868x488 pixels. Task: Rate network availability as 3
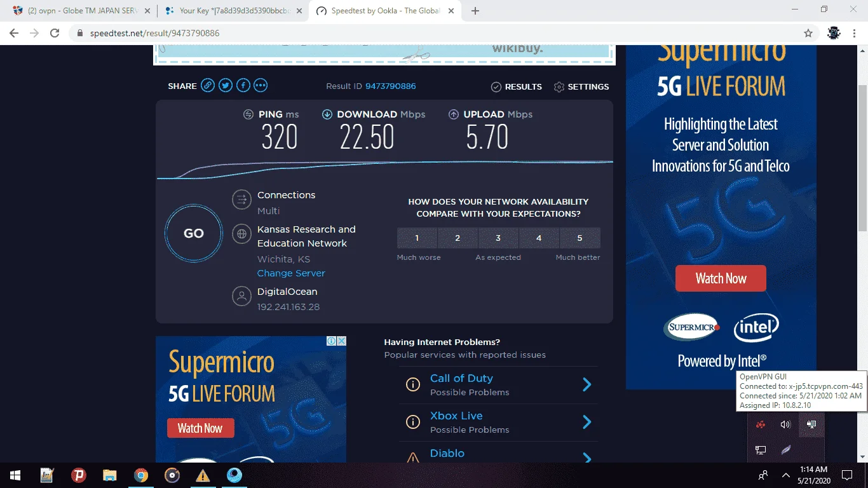click(x=498, y=238)
